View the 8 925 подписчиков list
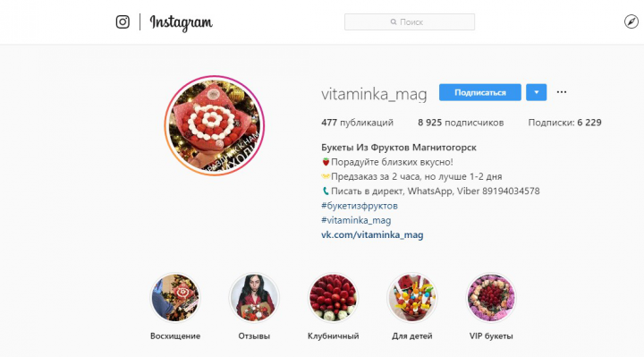Viewport: 644px width, 357px height. (x=461, y=123)
